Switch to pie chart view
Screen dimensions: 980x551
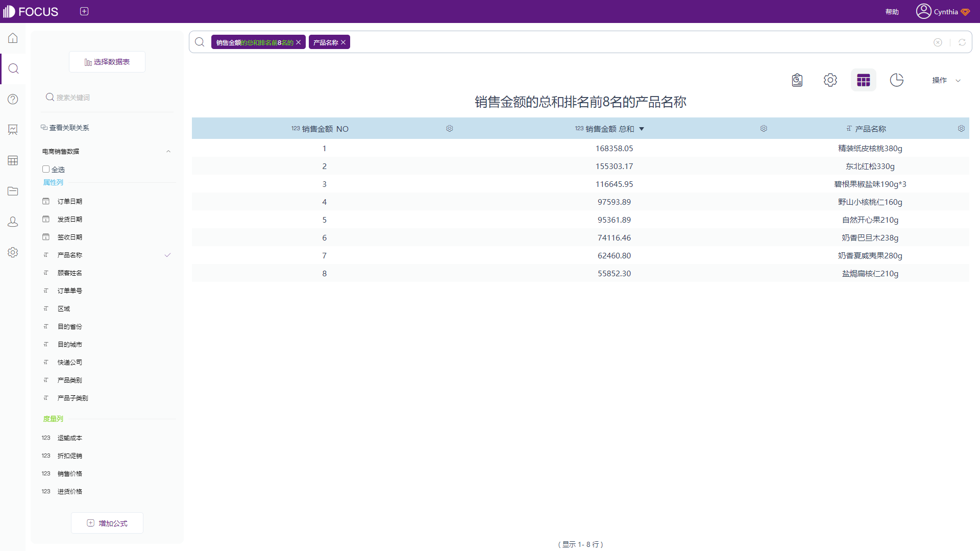click(896, 80)
